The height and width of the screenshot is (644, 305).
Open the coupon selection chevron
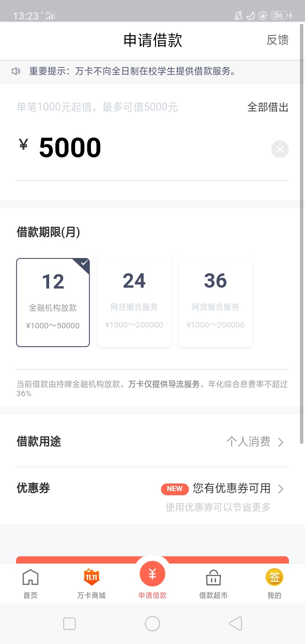(280, 489)
